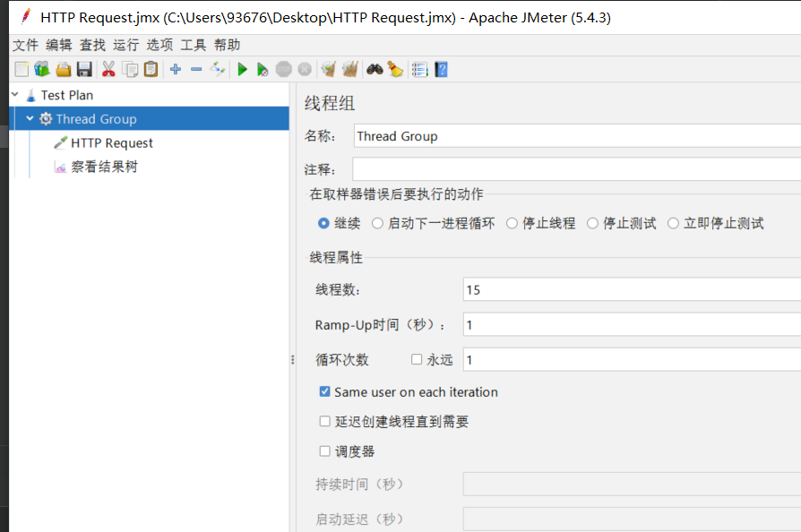This screenshot has height=532, width=801.
Task: Select Test Plan in the tree
Action: [67, 95]
